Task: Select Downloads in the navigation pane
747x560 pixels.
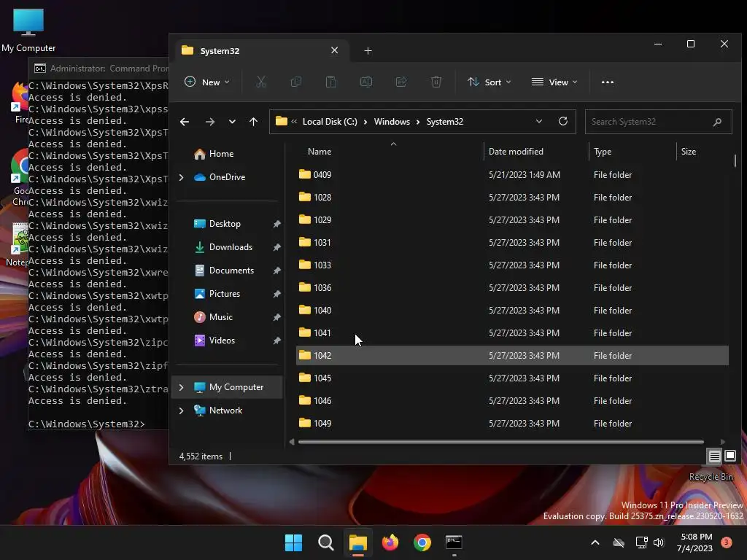Action: click(228, 247)
